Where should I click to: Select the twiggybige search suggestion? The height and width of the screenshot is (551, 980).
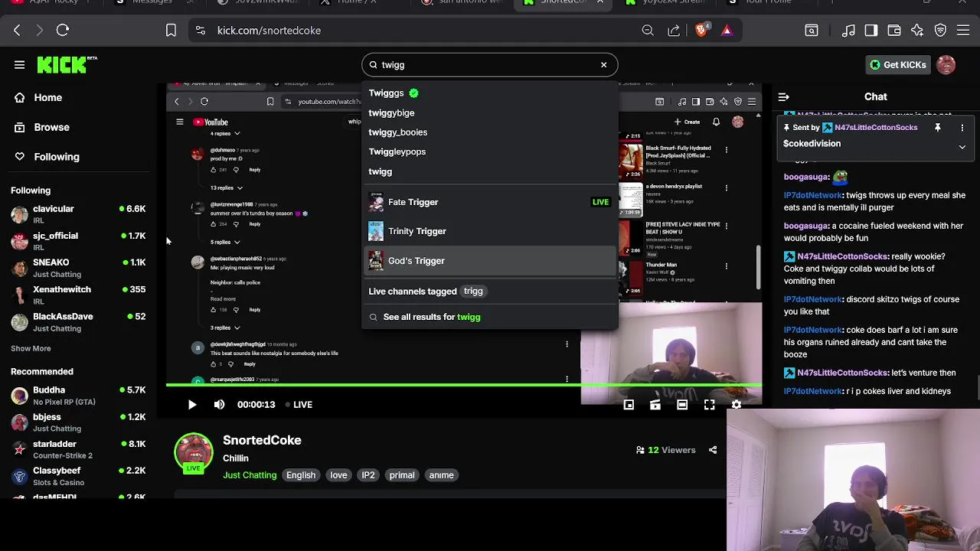click(490, 112)
